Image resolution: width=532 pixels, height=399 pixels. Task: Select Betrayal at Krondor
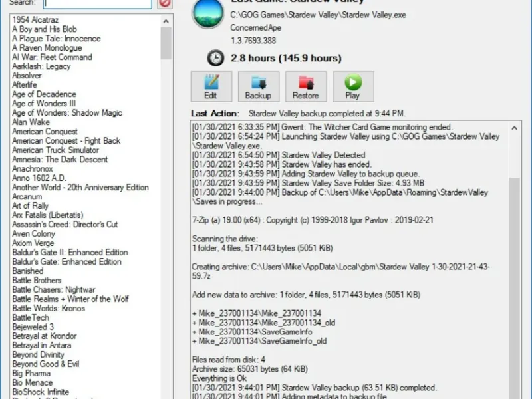click(45, 336)
